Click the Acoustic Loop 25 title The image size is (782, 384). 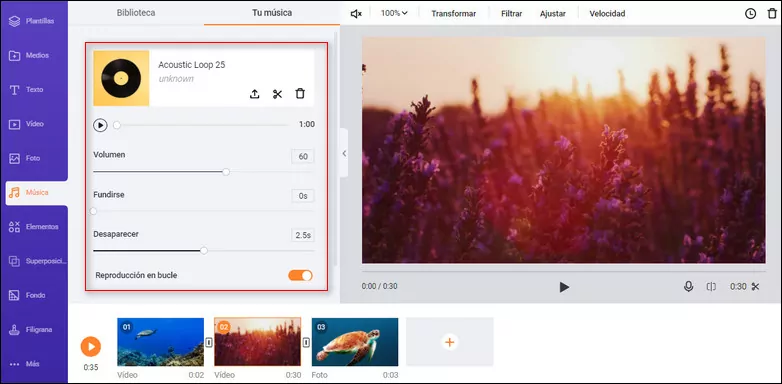tap(192, 65)
